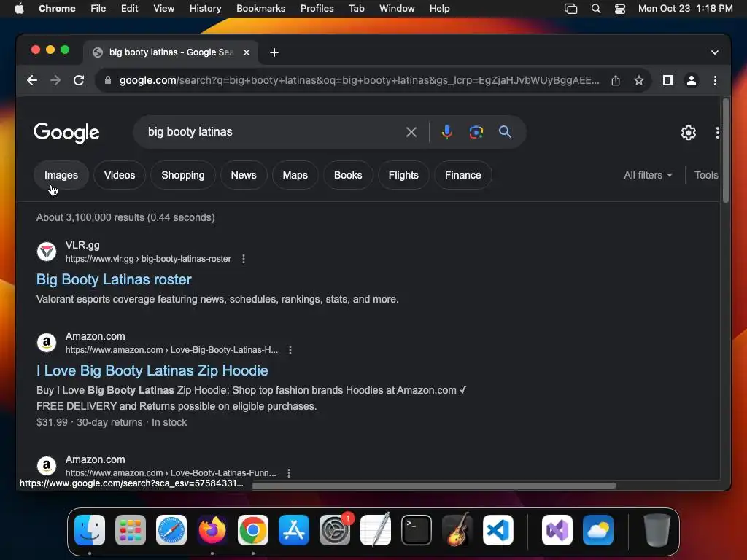
Task: Go back with Chrome's back arrow
Action: coord(32,80)
